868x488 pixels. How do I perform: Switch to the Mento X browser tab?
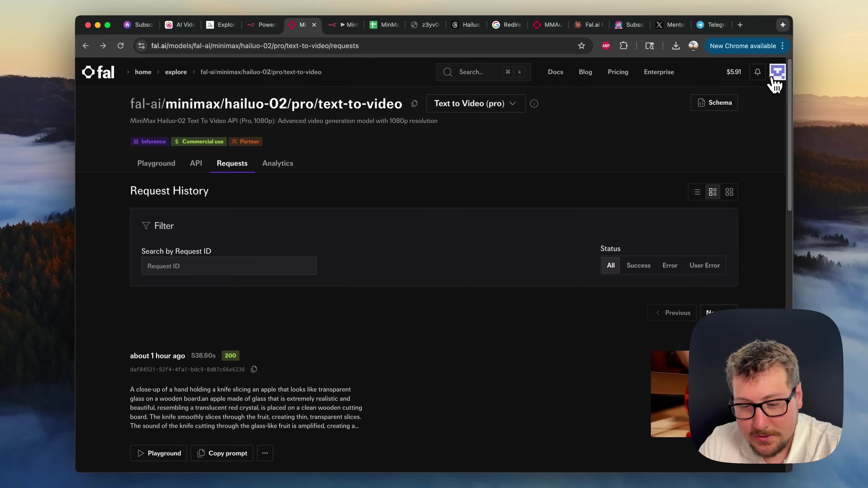[670, 25]
